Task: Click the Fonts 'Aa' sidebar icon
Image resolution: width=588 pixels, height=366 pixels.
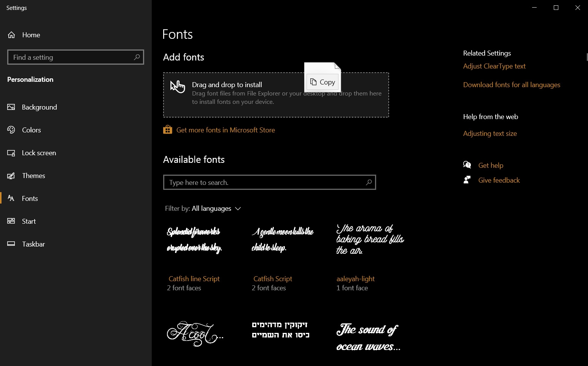Action: pyautogui.click(x=11, y=198)
